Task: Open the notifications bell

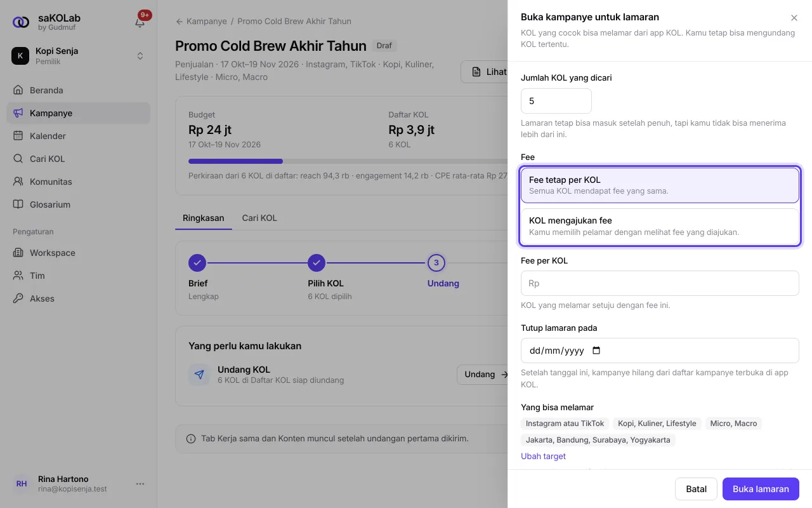Action: pyautogui.click(x=140, y=22)
